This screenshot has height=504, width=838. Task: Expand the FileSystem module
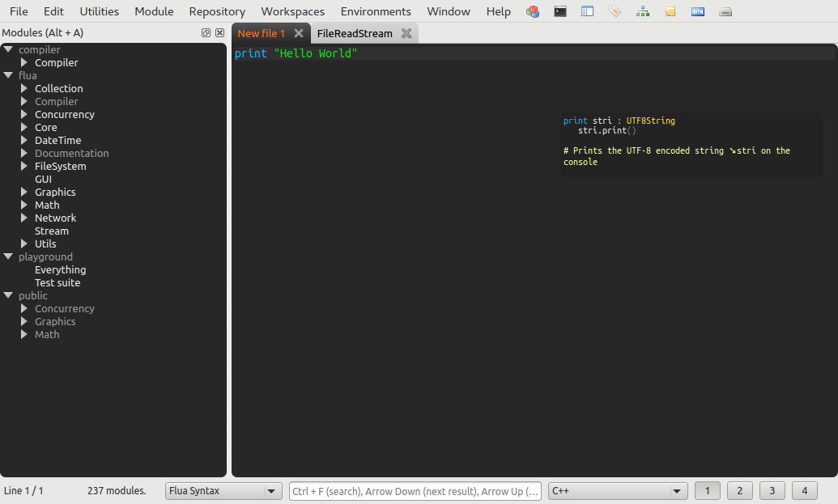coord(24,166)
